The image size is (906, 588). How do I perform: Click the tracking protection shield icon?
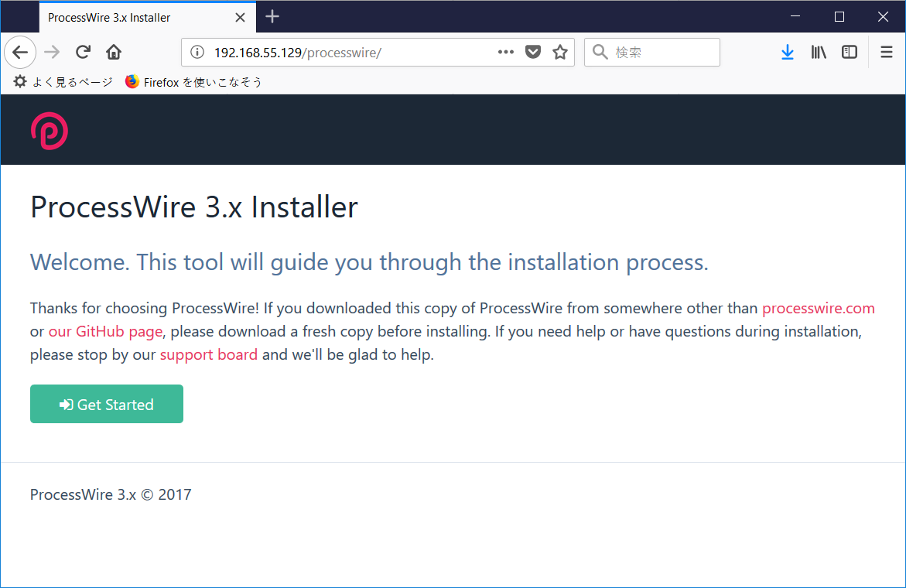(533, 52)
